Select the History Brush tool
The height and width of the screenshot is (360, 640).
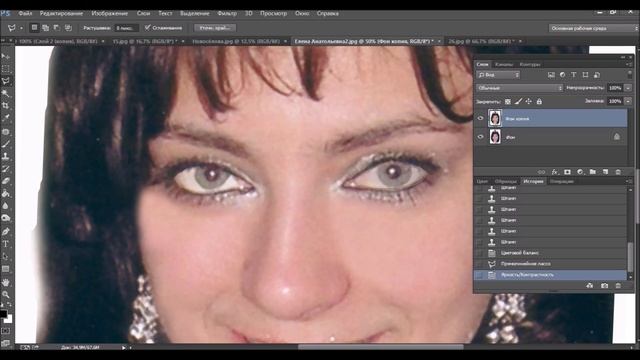point(6,169)
